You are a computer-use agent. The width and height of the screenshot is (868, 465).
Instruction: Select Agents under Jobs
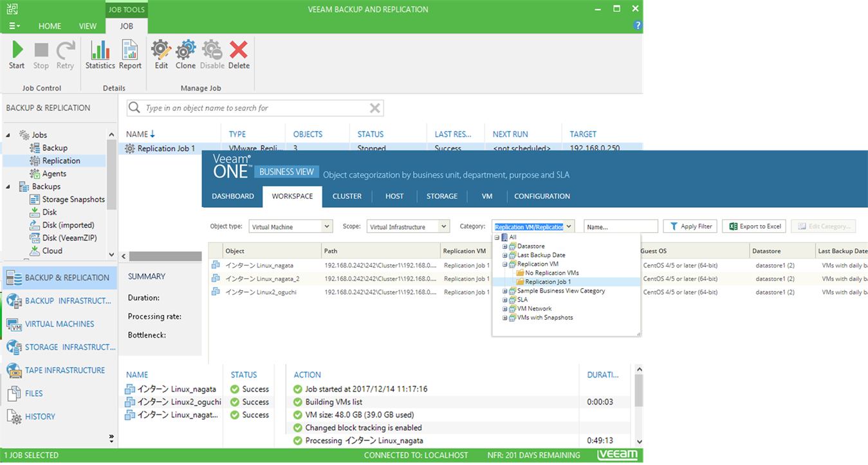pos(48,174)
